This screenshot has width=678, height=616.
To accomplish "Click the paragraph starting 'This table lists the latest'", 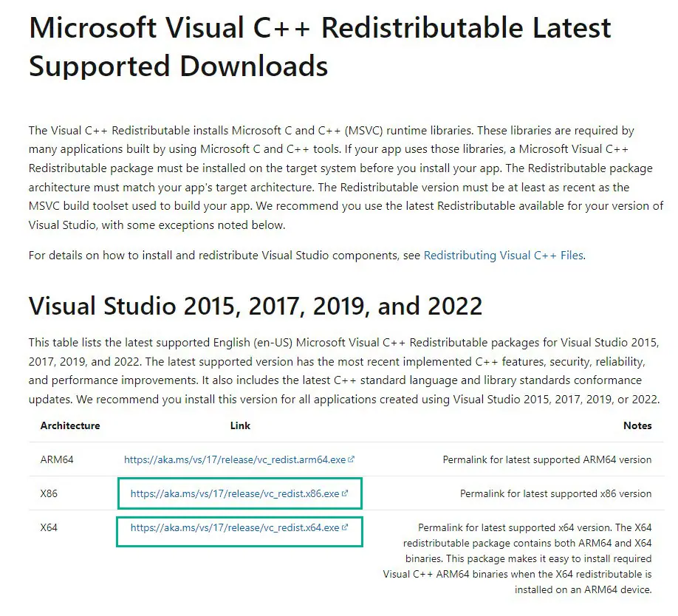I will click(344, 371).
